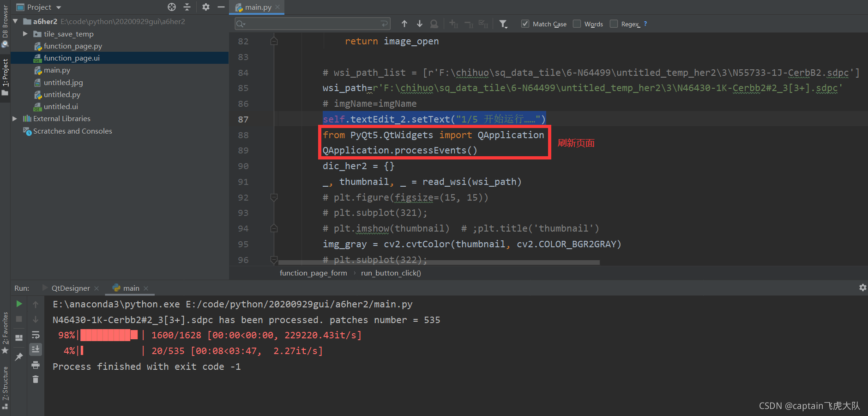Viewport: 868px width, 416px height.
Task: Open DB Browser tool window tab
Action: (x=5, y=25)
